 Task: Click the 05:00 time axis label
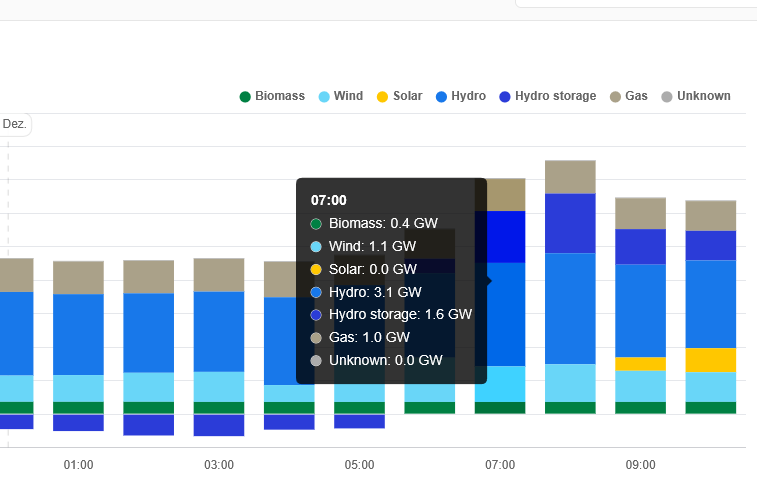coord(359,465)
